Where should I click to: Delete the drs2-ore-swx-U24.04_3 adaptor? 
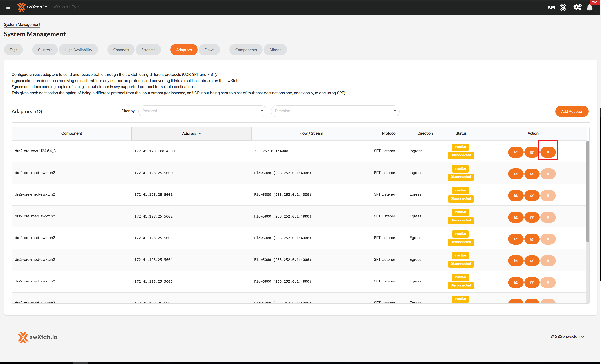coord(548,152)
